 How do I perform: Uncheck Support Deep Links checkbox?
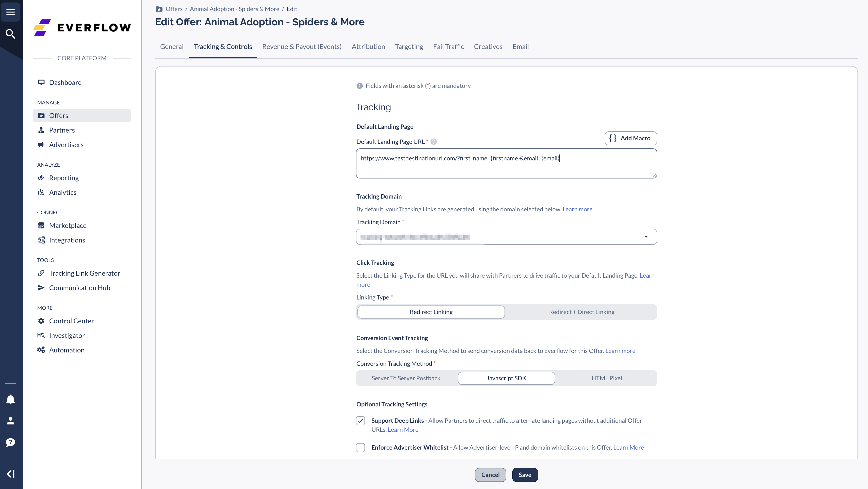click(360, 420)
